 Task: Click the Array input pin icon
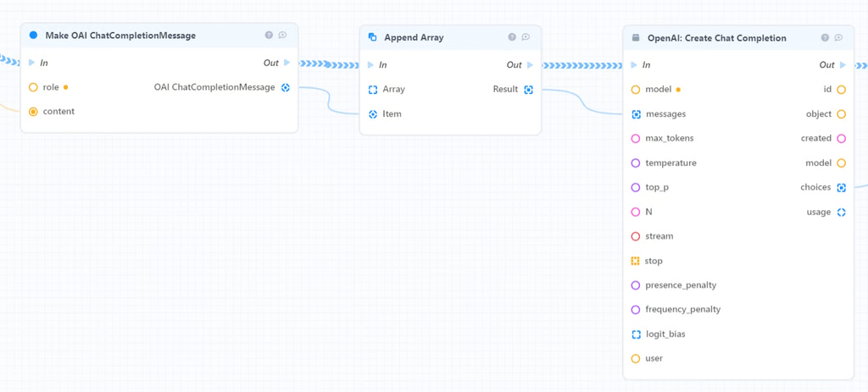click(x=373, y=89)
